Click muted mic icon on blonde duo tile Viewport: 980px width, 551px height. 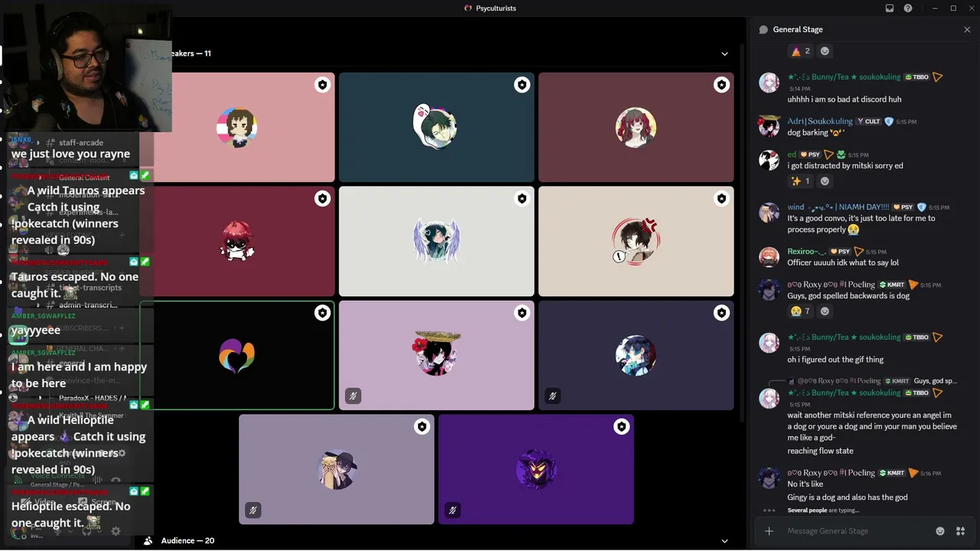(x=253, y=510)
